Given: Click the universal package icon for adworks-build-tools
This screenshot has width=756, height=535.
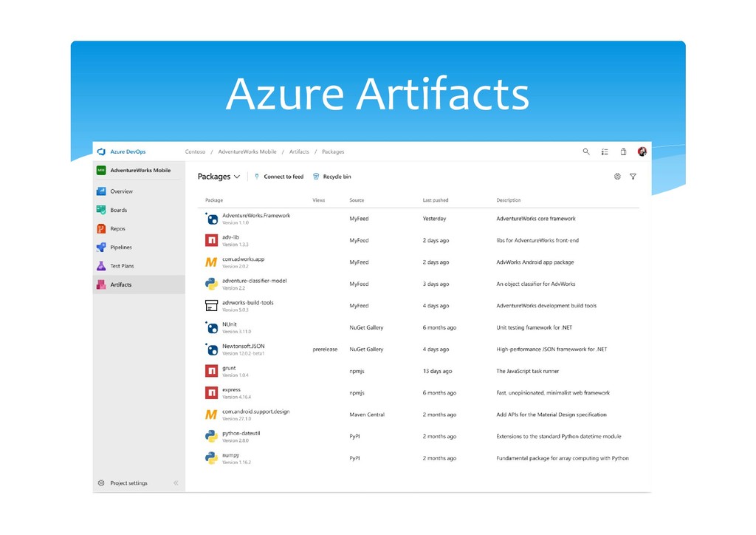Looking at the screenshot, I should [211, 305].
